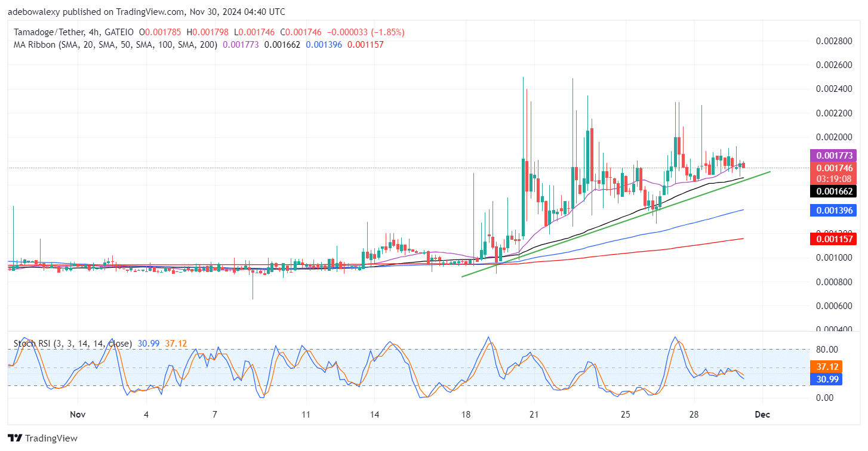Select the MA Ribbon indicator legend
The height and width of the screenshot is (451, 868).
click(115, 45)
